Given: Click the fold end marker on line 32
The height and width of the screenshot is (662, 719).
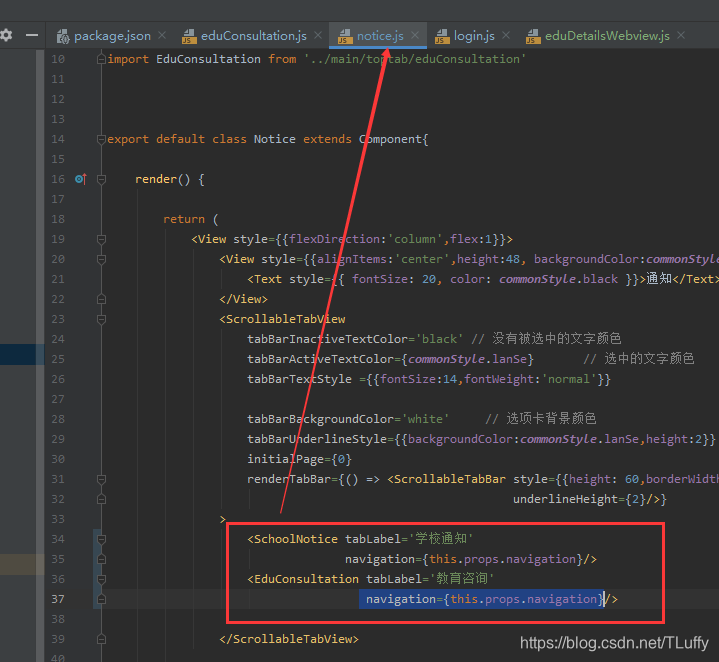Looking at the screenshot, I should pos(101,499).
